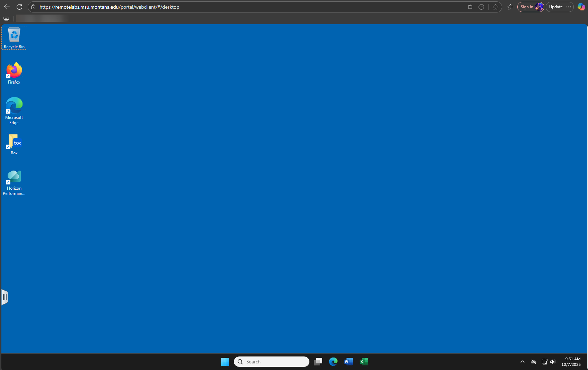Open Copilot in the browser toolbar
The image size is (588, 370).
(581, 7)
